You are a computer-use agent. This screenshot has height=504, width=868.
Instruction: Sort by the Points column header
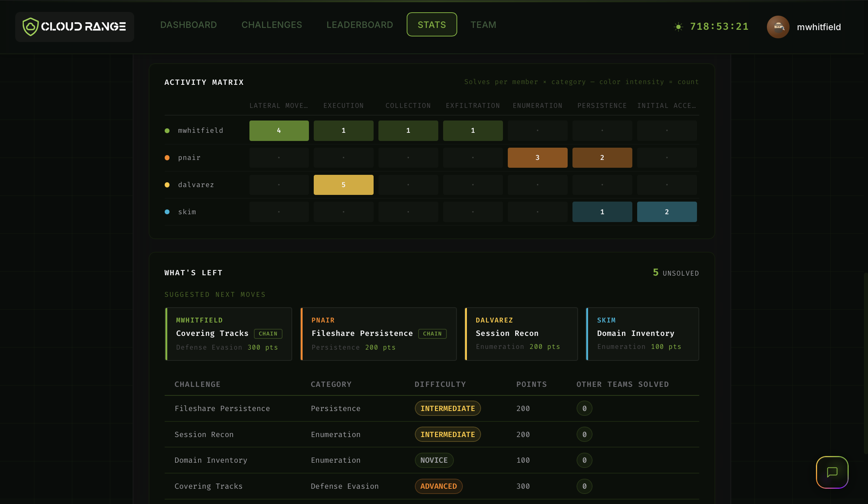click(532, 385)
